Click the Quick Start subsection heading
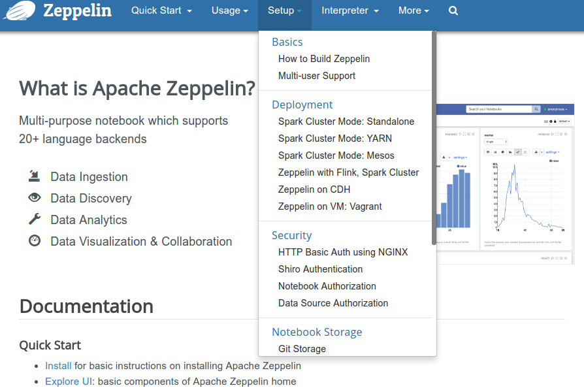This screenshot has height=392, width=584. 50,345
